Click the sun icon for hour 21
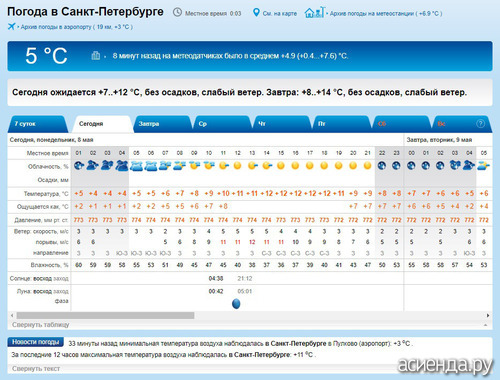This screenshot has height=380, width=500. point(367,165)
